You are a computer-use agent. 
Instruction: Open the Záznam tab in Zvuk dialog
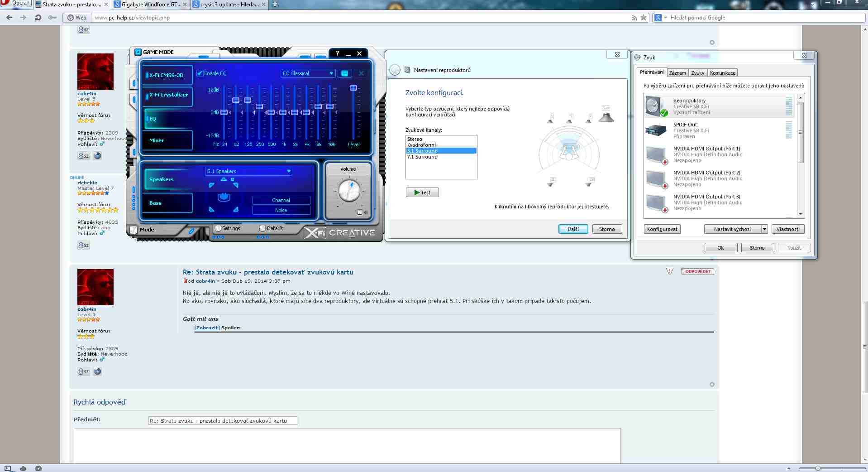677,73
